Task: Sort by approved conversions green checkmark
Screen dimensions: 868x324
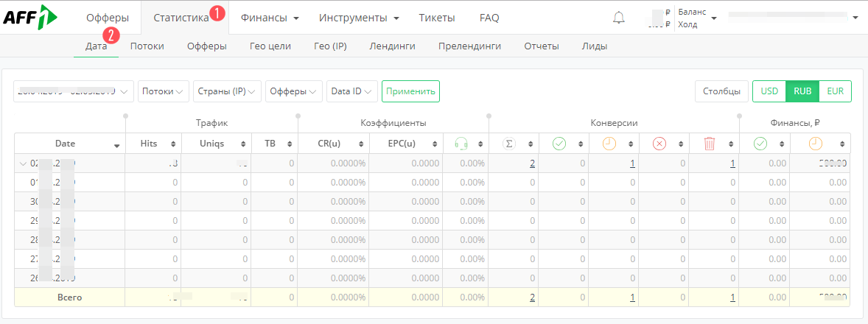Action: click(559, 144)
